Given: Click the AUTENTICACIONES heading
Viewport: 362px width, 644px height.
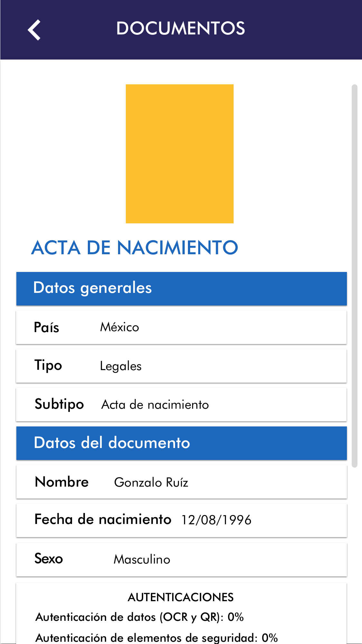Looking at the screenshot, I should (x=181, y=597).
